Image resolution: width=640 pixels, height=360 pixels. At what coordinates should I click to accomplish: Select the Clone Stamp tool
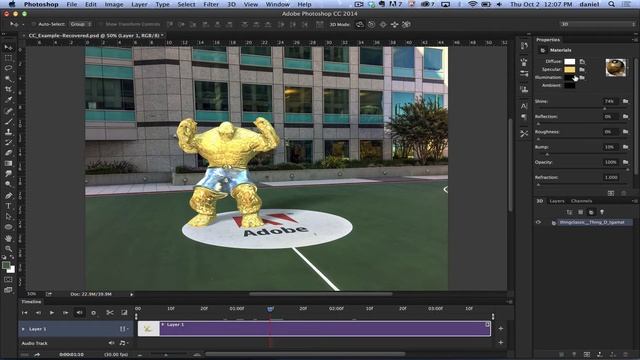pyautogui.click(x=8, y=132)
